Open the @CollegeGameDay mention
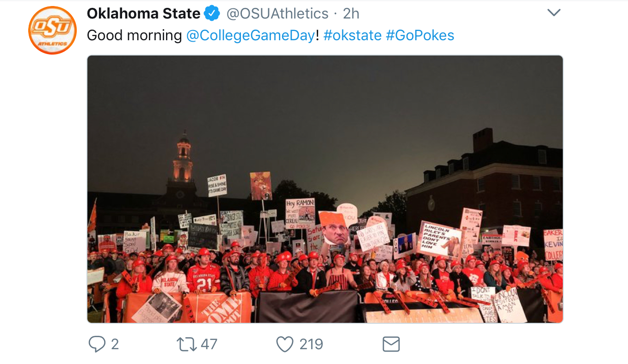 (x=250, y=36)
